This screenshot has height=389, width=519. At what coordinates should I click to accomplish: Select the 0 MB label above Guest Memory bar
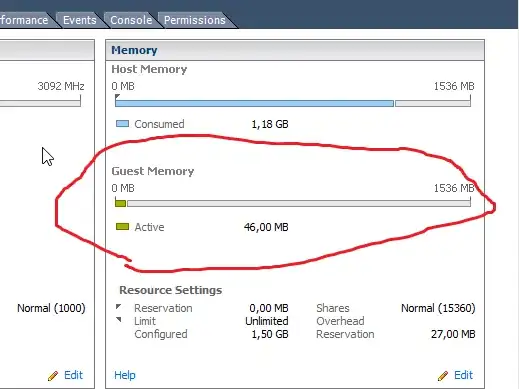(x=123, y=188)
